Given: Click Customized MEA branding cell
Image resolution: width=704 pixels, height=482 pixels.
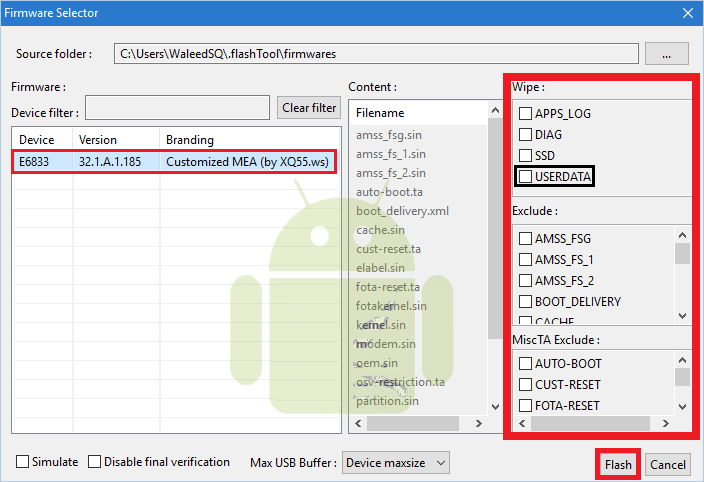Looking at the screenshot, I should tap(247, 162).
